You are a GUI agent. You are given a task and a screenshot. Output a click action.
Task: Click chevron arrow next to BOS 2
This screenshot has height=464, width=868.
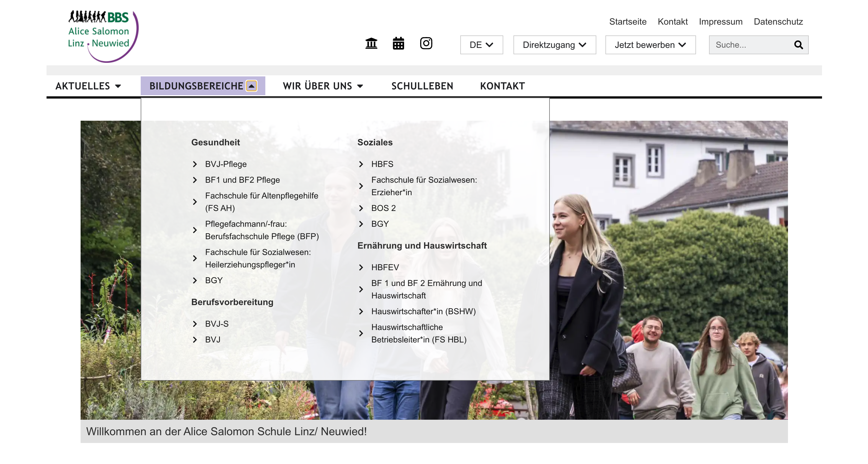361,208
